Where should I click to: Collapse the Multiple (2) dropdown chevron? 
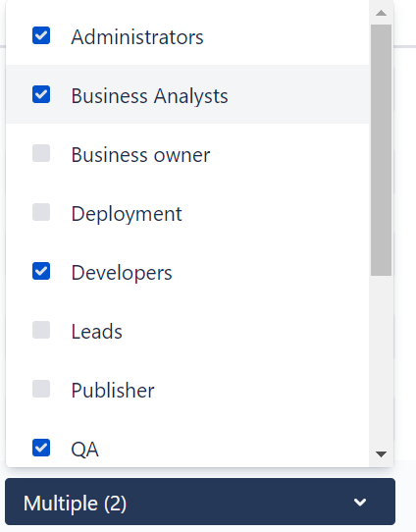[x=360, y=502]
